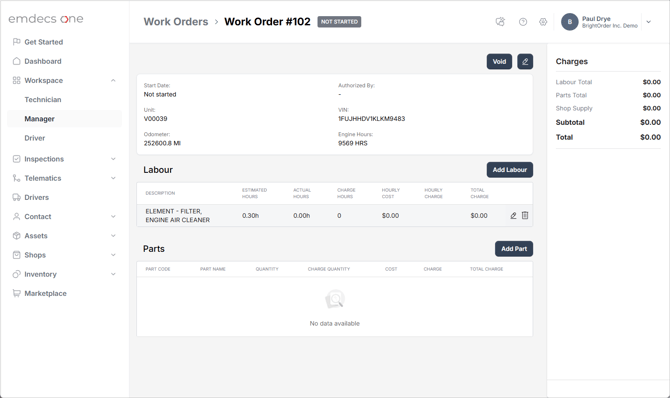Click the Drivers truck icon
Viewport: 670px width, 398px height.
tap(16, 197)
